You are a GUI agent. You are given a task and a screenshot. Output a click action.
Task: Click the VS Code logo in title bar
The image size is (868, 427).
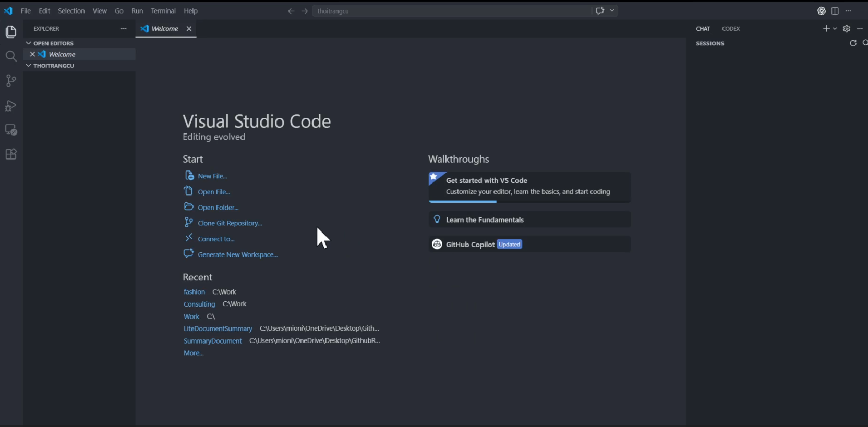point(8,11)
